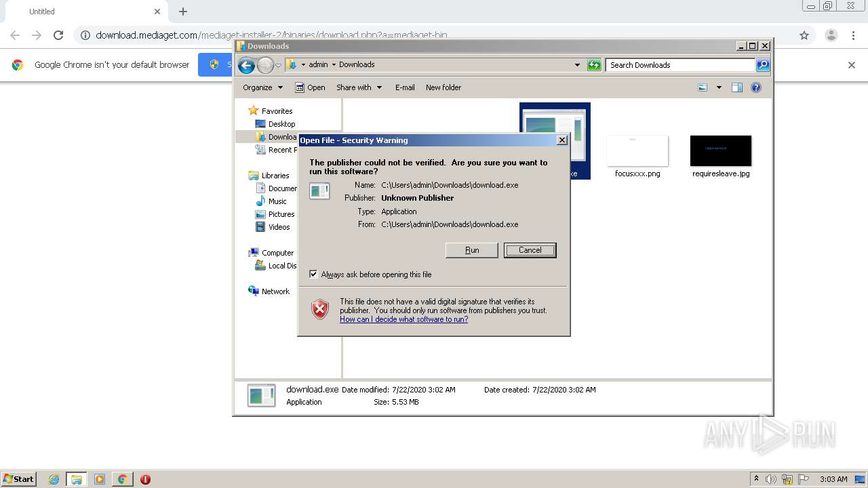Image resolution: width=868 pixels, height=488 pixels.
Task: Click Chrome reload button
Action: (x=58, y=35)
